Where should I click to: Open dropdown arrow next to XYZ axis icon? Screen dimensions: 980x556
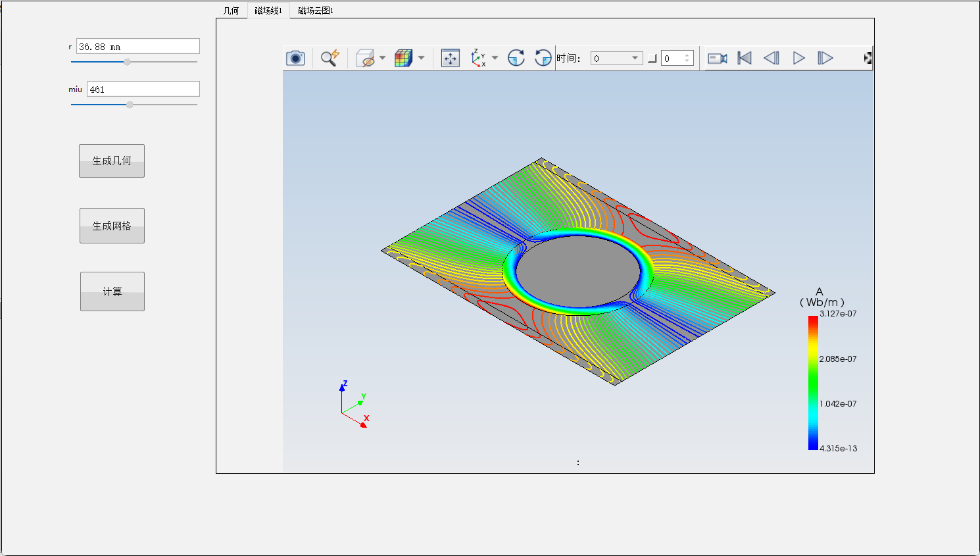(x=495, y=58)
